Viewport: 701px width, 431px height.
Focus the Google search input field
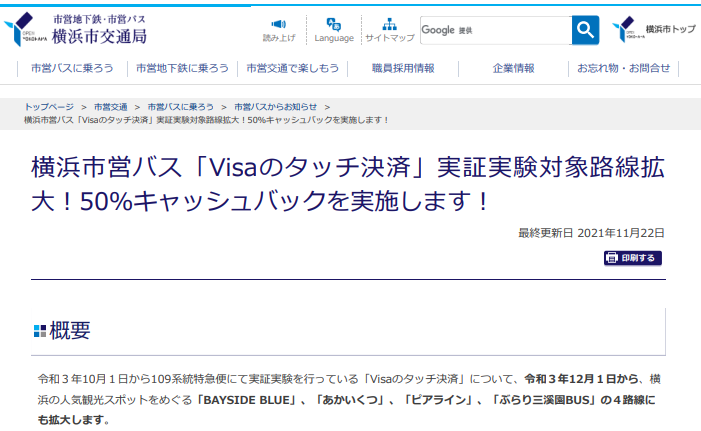[x=496, y=30]
